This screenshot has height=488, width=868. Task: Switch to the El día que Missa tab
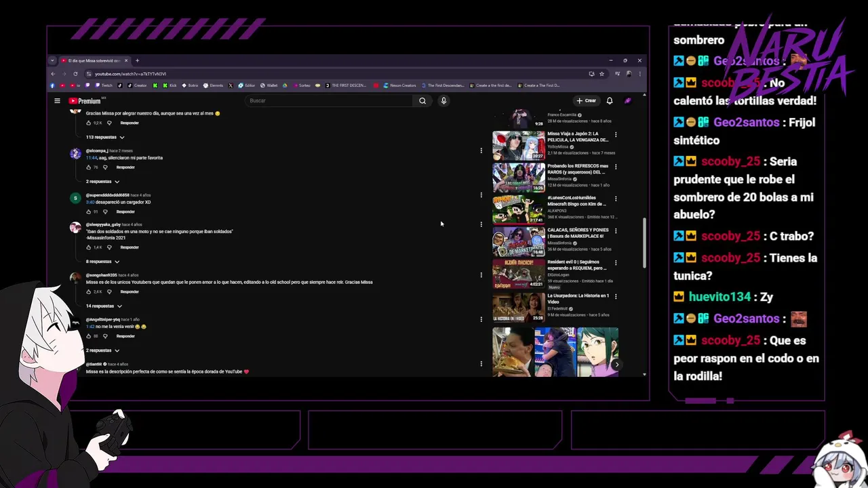click(94, 60)
